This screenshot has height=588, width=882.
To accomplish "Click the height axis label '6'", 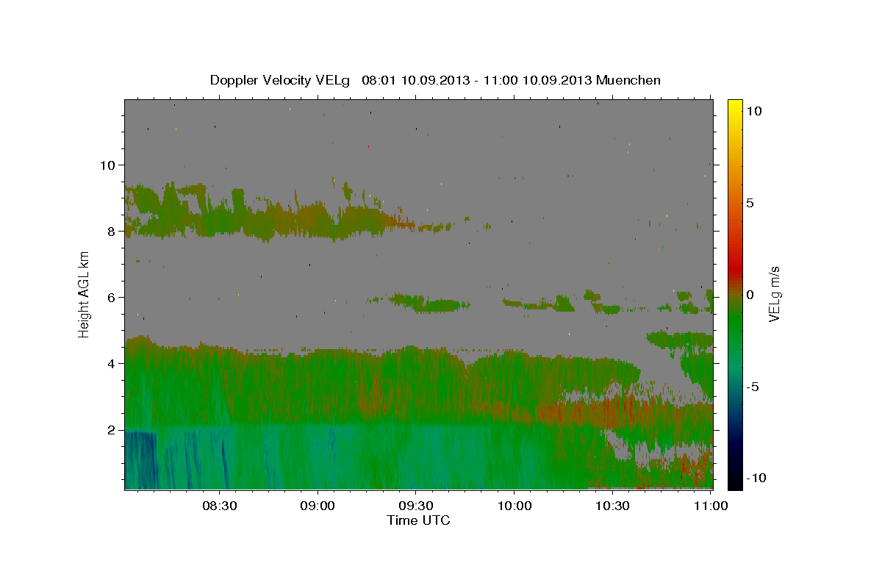I will [x=112, y=298].
